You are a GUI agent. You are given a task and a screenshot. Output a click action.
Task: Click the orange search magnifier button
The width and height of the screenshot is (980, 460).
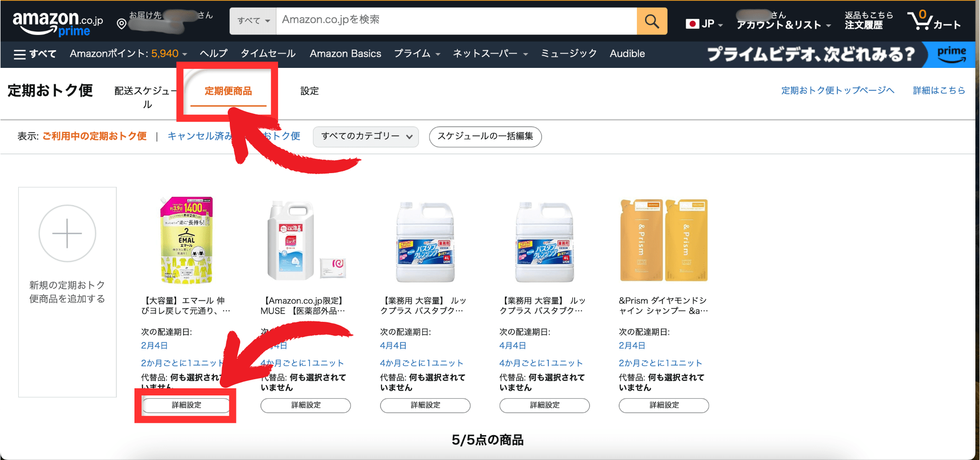tap(652, 21)
